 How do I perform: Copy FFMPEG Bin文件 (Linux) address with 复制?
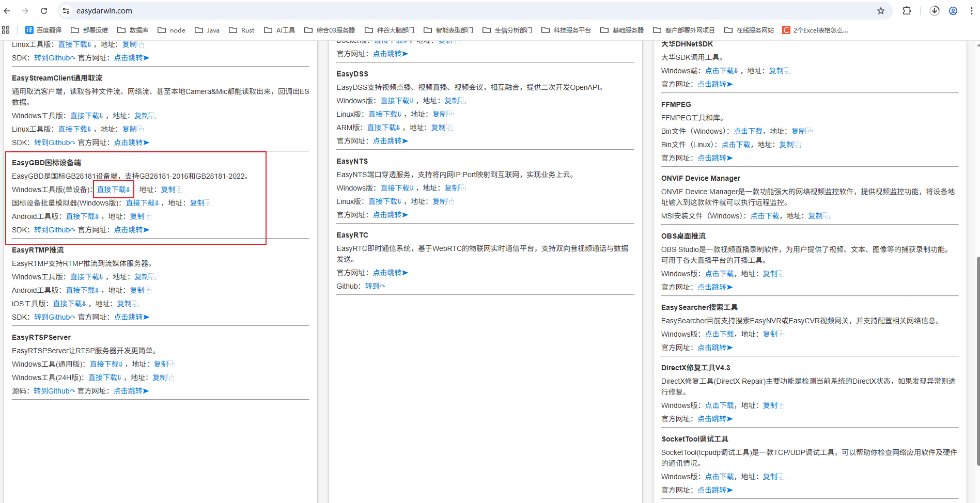790,145
